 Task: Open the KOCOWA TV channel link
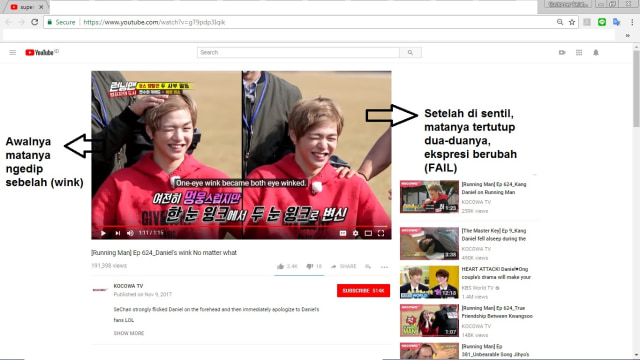point(128,286)
